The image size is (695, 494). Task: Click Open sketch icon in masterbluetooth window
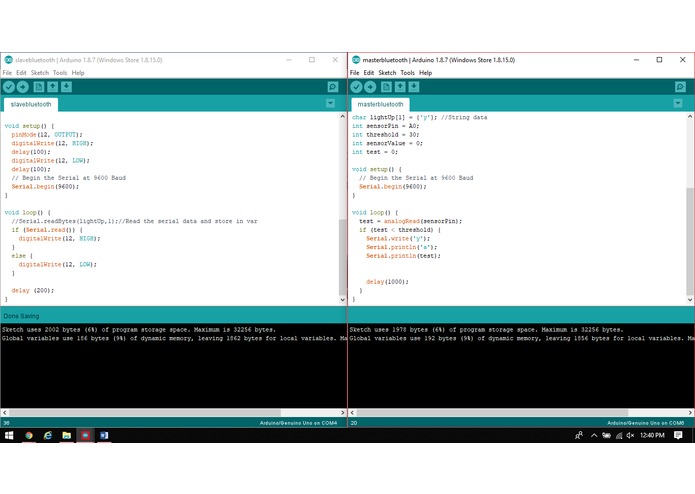tap(400, 87)
